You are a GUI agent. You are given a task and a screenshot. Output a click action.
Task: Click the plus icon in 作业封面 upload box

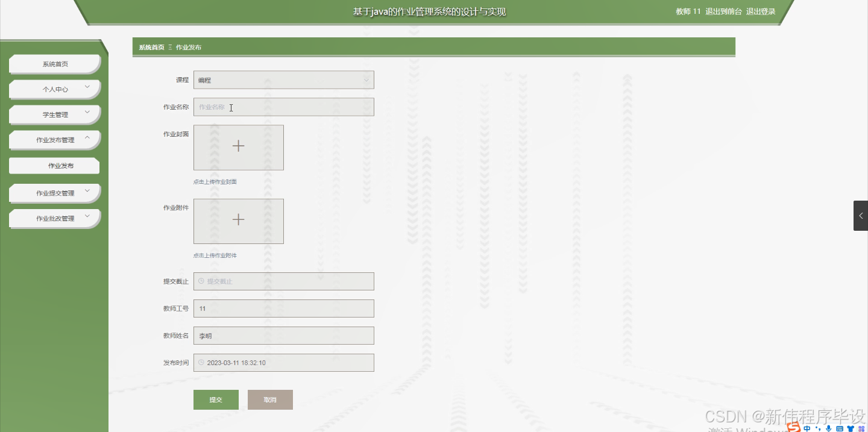point(238,146)
